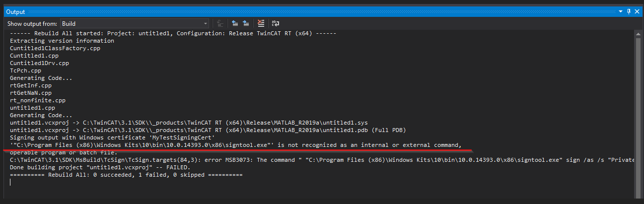This screenshot has height=204, width=644.
Task: Click the vertical scrollbar up arrow
Action: pos(638,34)
